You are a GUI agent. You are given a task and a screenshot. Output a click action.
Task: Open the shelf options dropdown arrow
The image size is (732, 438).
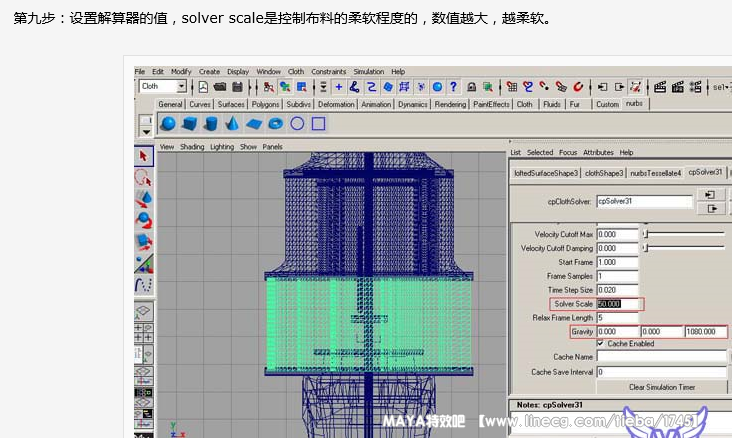(x=146, y=129)
